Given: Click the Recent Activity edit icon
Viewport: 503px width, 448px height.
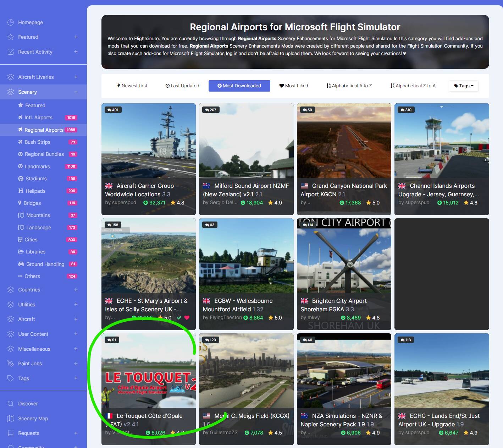Looking at the screenshot, I should point(11,52).
